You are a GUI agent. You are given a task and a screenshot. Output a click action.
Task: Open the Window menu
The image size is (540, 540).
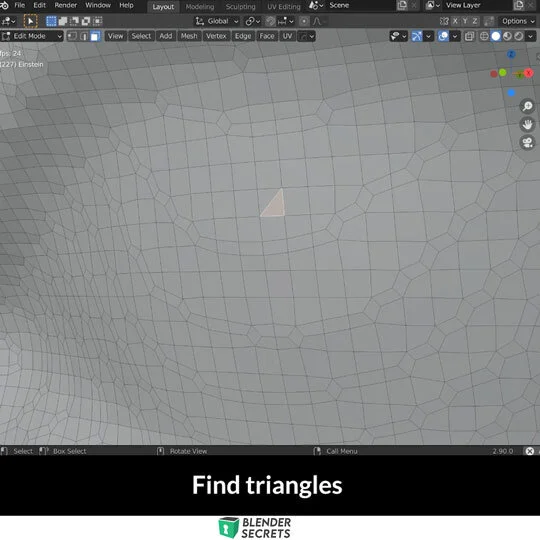[98, 5]
